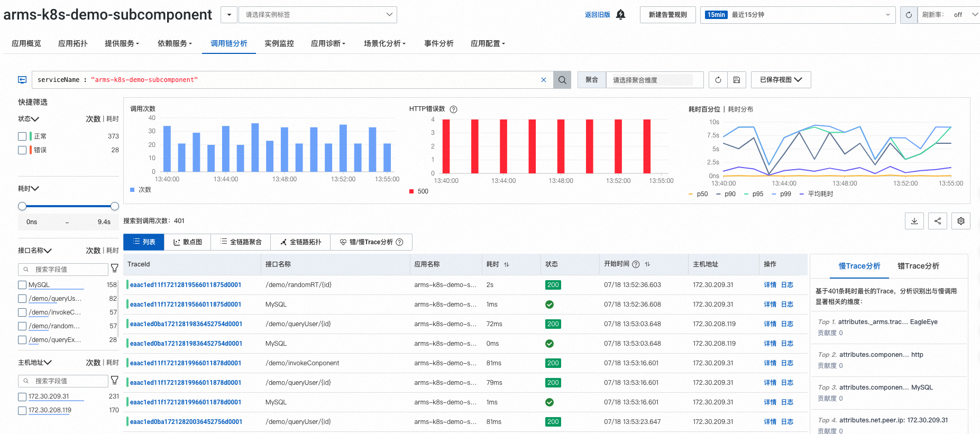
Task: Toggle the p50 legend item in latency chart
Action: click(698, 194)
